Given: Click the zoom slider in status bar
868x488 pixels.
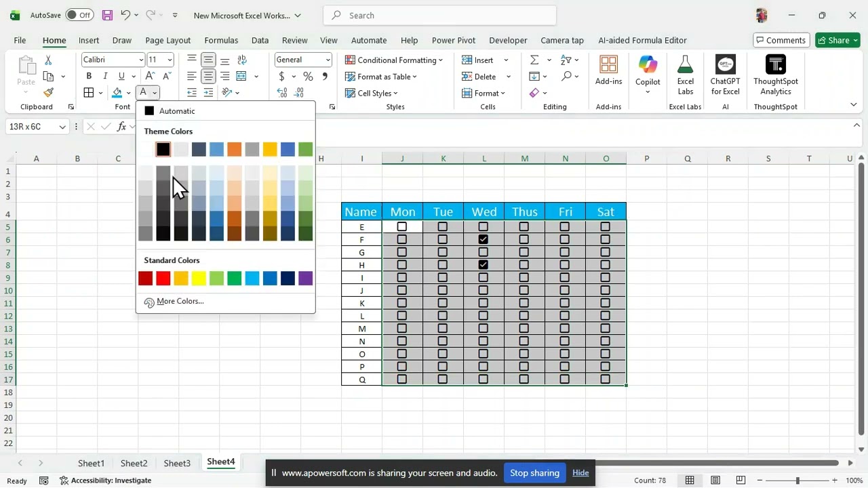Looking at the screenshot, I should point(797,481).
